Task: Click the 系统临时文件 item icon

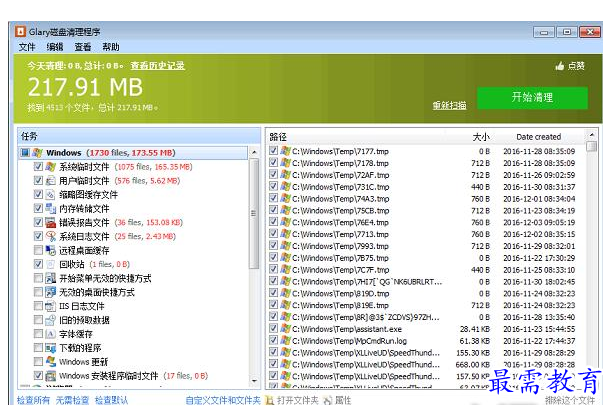Action: [x=51, y=167]
